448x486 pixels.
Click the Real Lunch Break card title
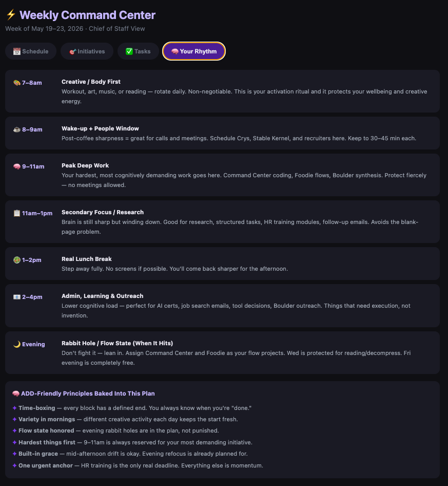point(86,259)
